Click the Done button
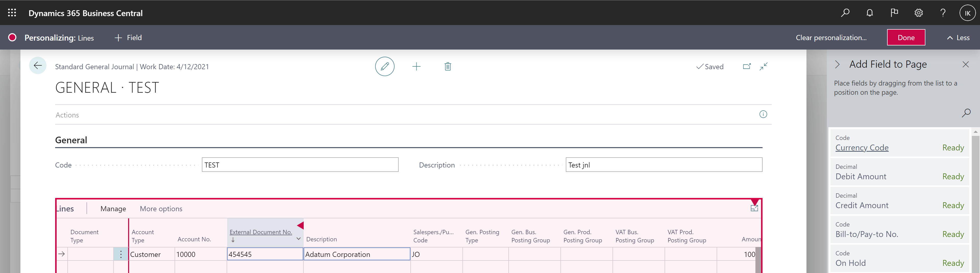Viewport: 980px width, 273px height. pos(906,37)
